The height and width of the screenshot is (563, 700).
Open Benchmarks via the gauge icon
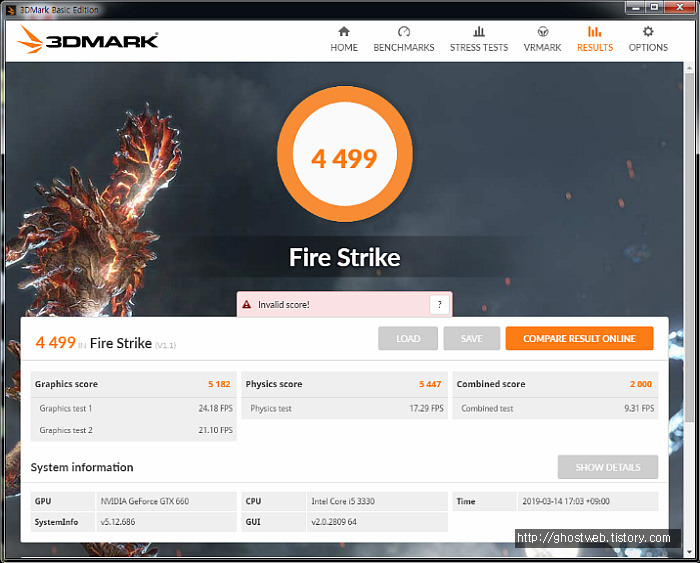coord(404,31)
